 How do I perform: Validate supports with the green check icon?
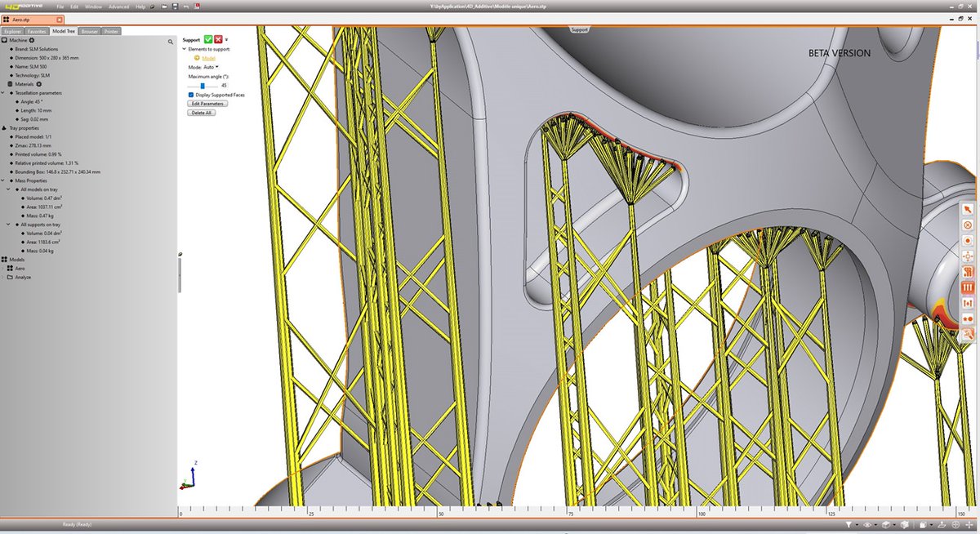pyautogui.click(x=207, y=39)
